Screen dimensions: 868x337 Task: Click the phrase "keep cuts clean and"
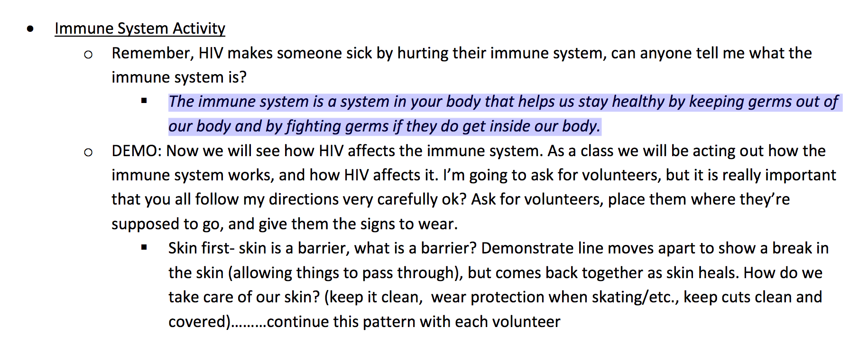coord(753,297)
